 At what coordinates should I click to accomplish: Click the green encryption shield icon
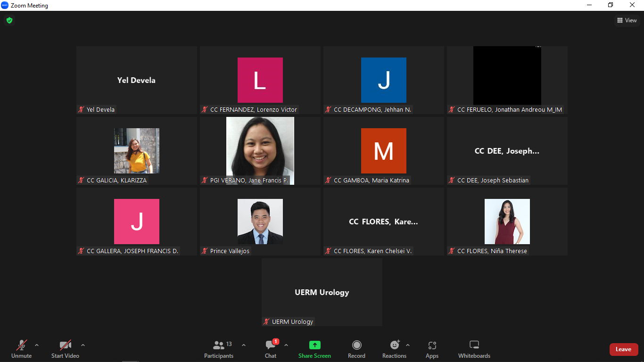pos(9,20)
